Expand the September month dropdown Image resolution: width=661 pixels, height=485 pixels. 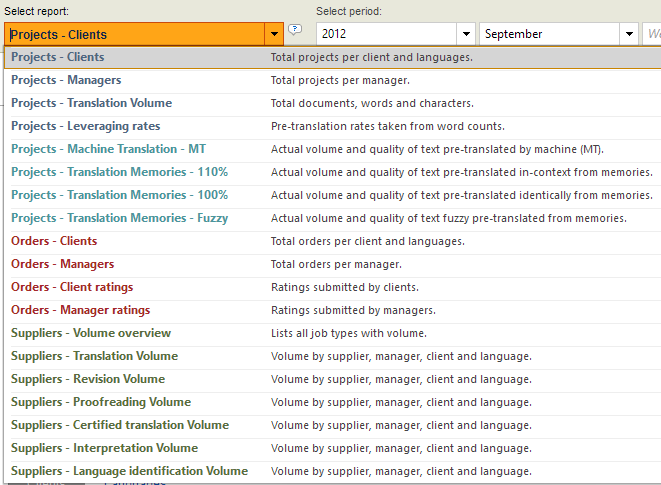pos(629,34)
